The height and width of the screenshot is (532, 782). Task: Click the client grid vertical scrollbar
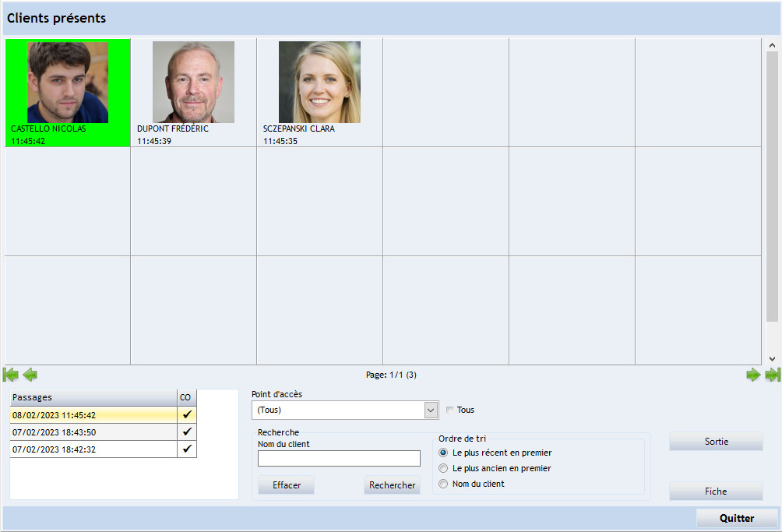[772, 187]
